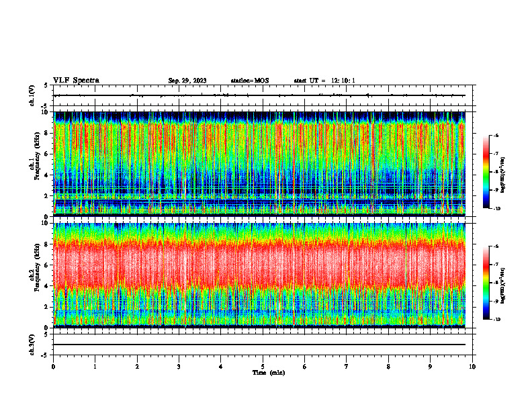The width and height of the screenshot is (532, 411).
Task: Click the "station=MOS" header label
Action: 250,81
